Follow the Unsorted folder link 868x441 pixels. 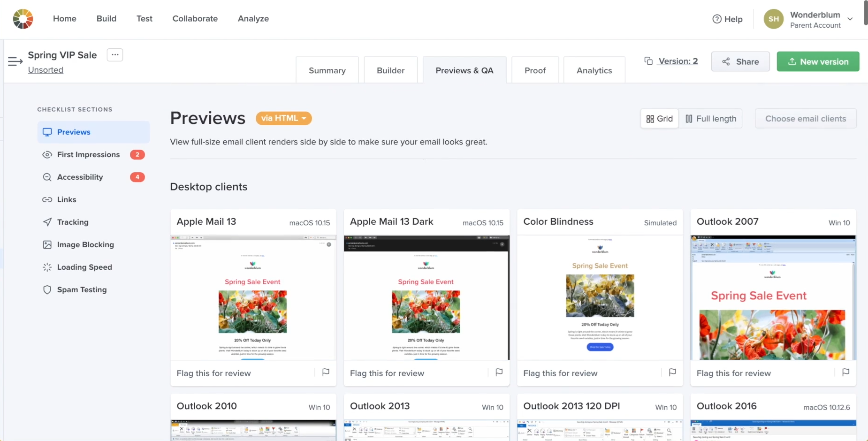[x=46, y=70]
